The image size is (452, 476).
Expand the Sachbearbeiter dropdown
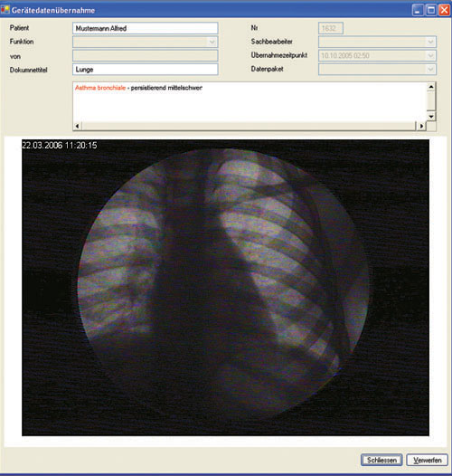click(x=430, y=42)
